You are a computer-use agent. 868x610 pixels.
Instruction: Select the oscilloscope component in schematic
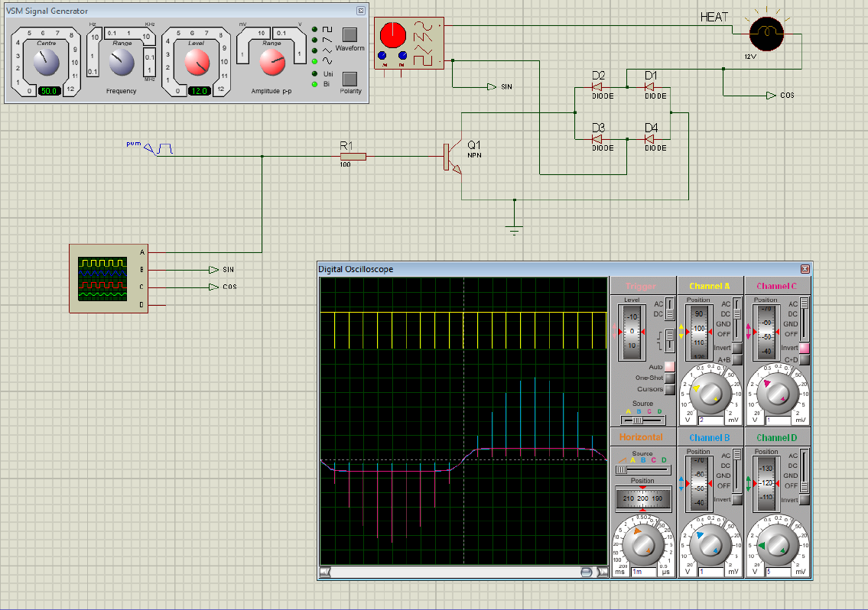click(x=102, y=277)
